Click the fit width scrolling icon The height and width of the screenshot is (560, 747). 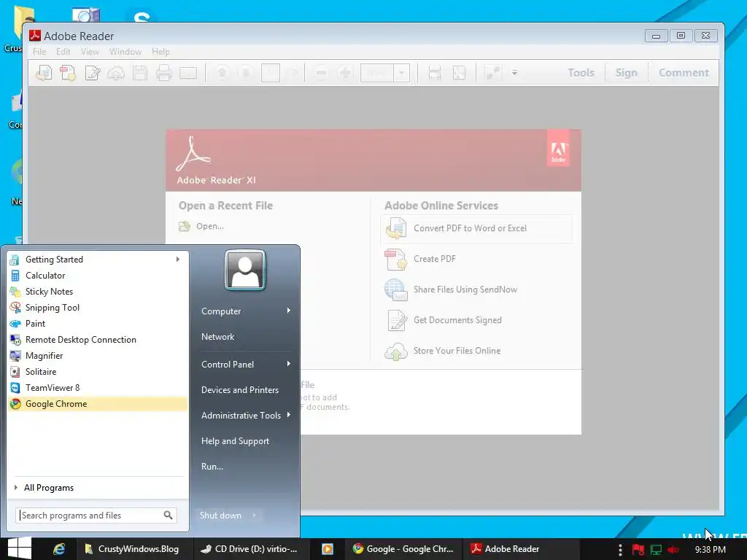pos(435,73)
